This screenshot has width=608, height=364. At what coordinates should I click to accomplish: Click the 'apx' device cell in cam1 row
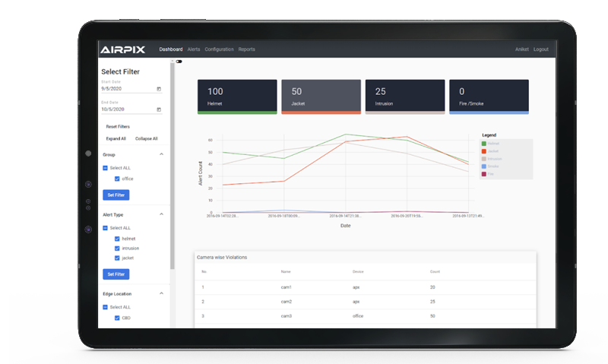click(356, 287)
